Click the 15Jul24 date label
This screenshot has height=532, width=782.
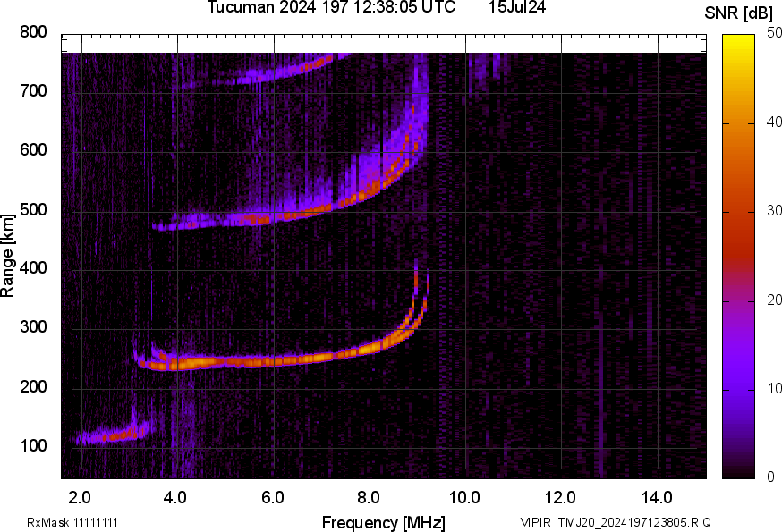pyautogui.click(x=517, y=7)
